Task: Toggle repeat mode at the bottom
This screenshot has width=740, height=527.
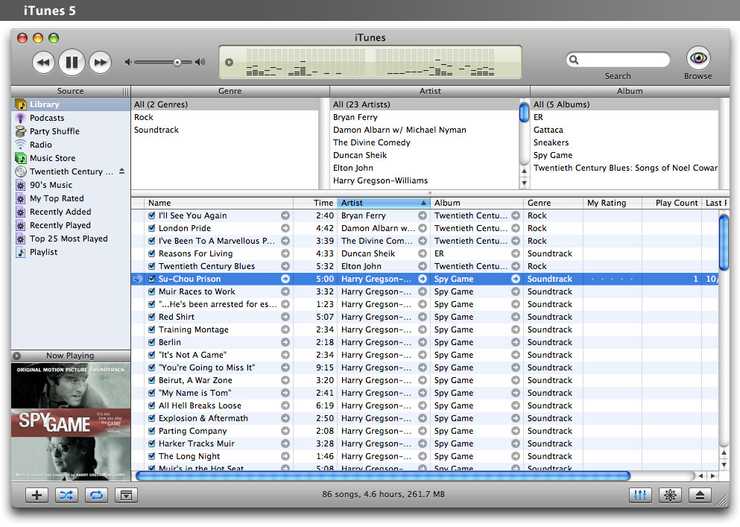Action: pyautogui.click(x=96, y=495)
